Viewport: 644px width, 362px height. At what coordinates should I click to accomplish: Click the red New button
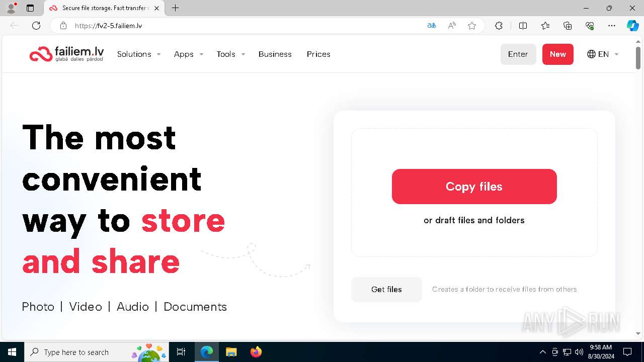click(558, 54)
